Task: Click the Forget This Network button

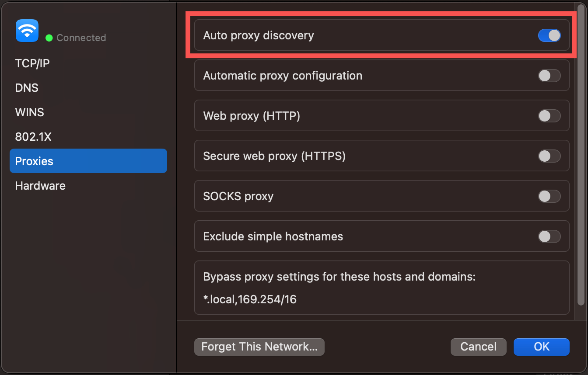Action: point(259,347)
